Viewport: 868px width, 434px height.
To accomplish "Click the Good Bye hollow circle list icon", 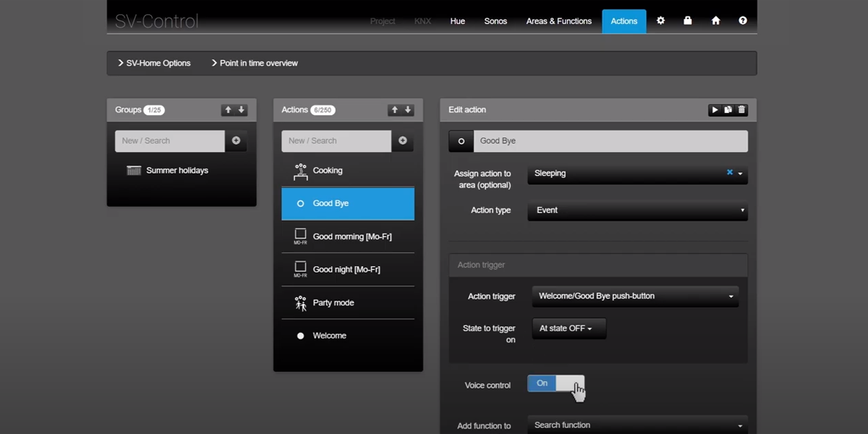I will click(301, 204).
